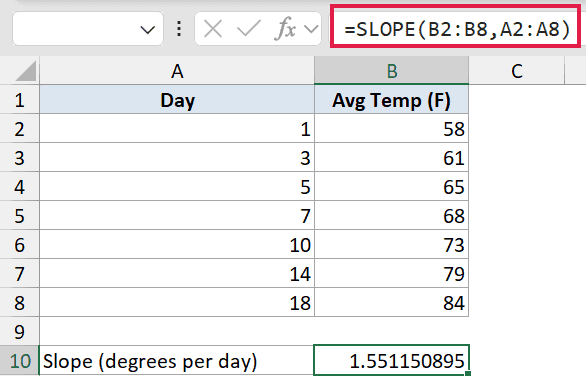
Task: Select temperature cell showing 84
Action: (391, 303)
